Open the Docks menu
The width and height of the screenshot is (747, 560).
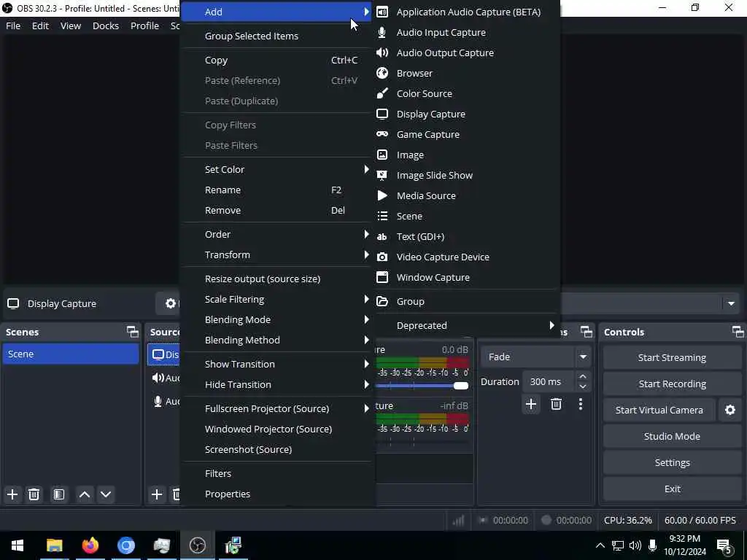[x=106, y=26]
